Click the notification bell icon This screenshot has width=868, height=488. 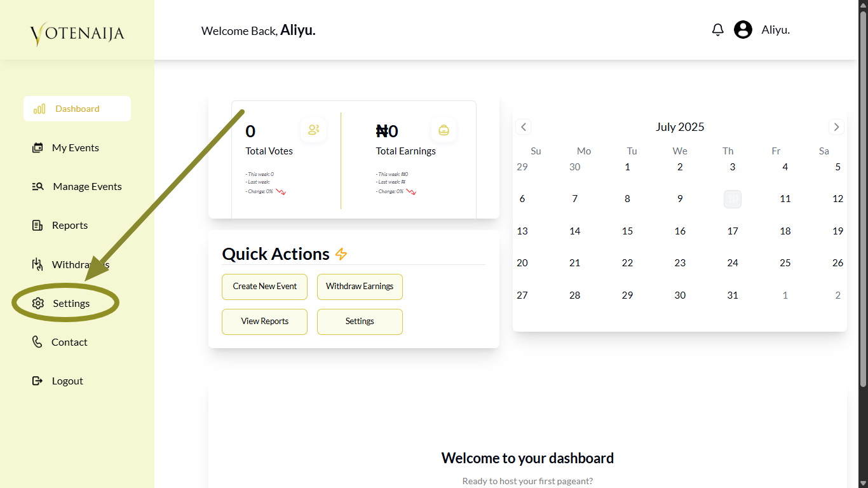[717, 30]
